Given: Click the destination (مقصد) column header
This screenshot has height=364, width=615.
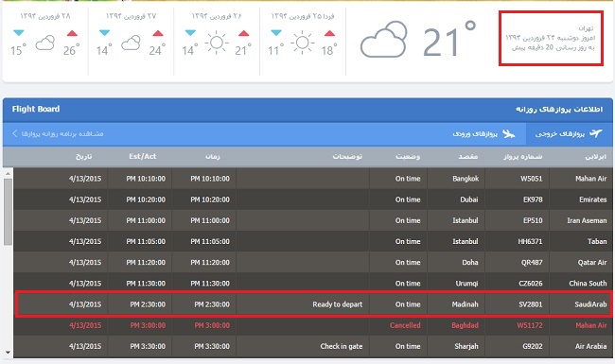Looking at the screenshot, I should (468, 156).
